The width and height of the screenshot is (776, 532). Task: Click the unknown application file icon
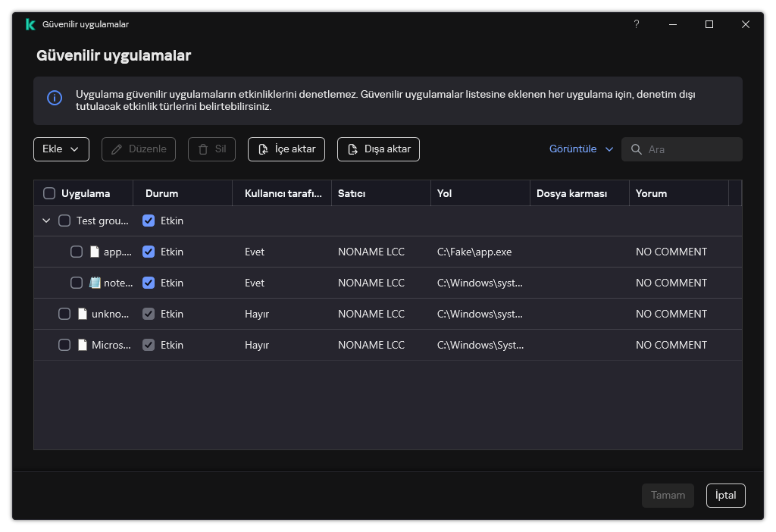click(83, 314)
